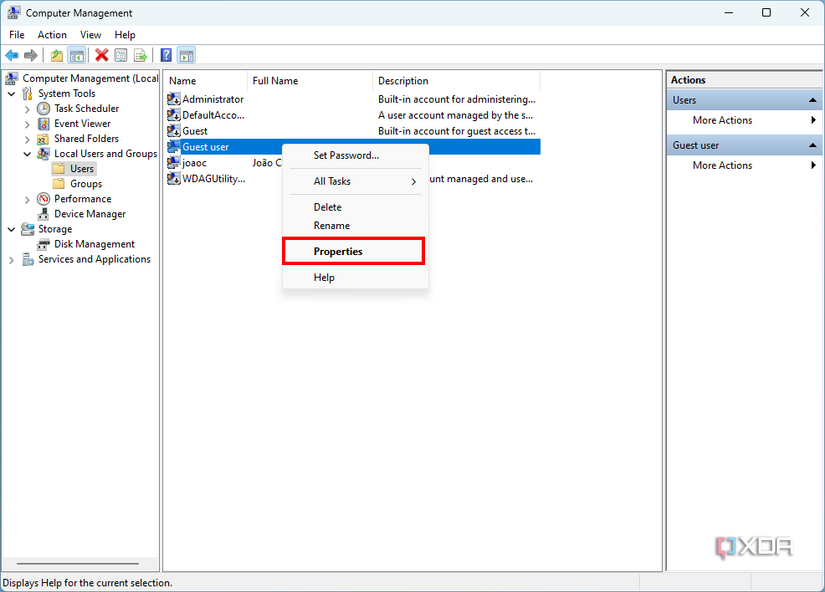
Task: Click the Up one level folder icon
Action: click(x=56, y=55)
